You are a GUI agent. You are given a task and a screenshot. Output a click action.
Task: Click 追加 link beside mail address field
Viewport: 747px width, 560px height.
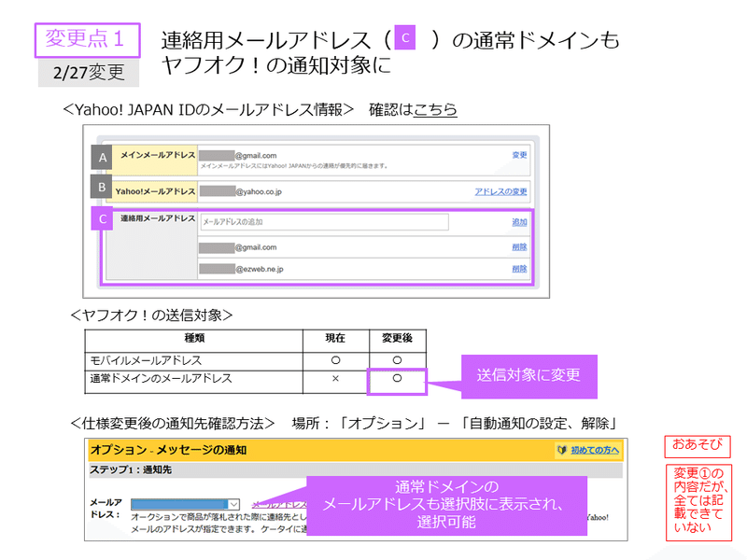click(x=519, y=222)
